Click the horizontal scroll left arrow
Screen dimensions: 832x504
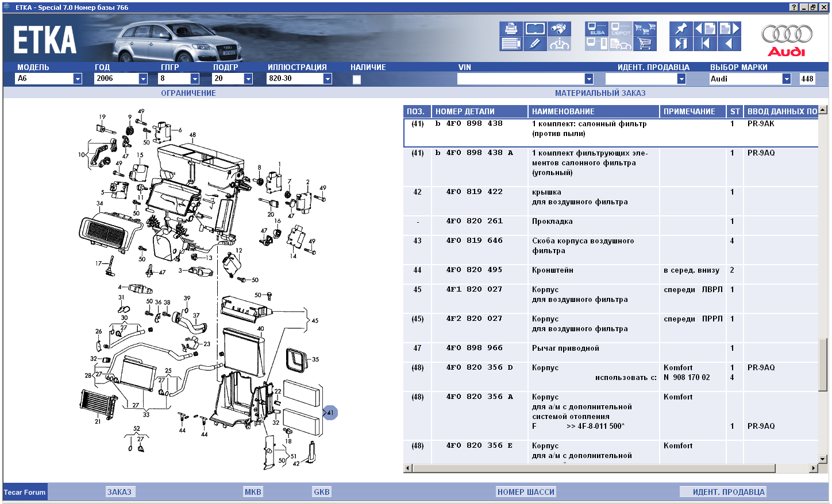[x=408, y=468]
